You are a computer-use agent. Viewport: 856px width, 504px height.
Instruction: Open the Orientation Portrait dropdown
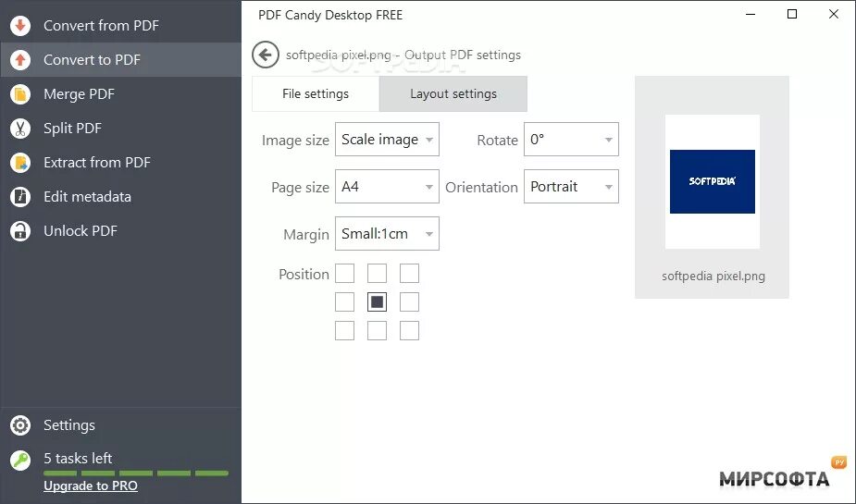point(571,187)
